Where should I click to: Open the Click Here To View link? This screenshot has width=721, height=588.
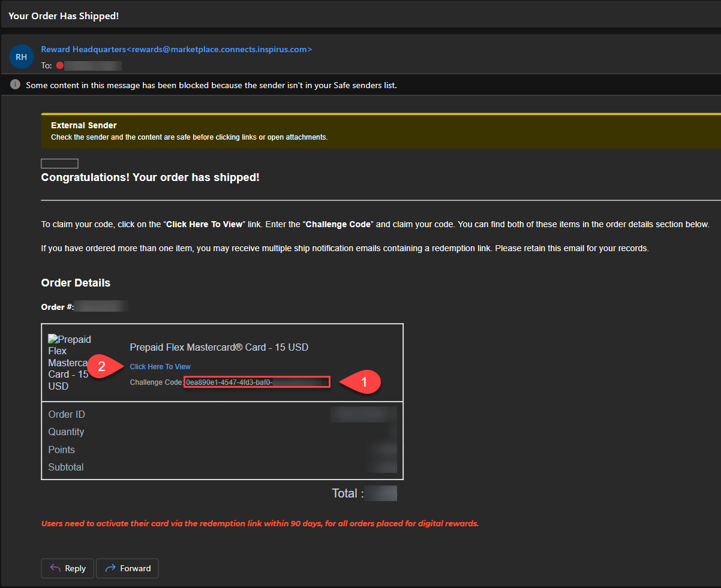click(160, 367)
